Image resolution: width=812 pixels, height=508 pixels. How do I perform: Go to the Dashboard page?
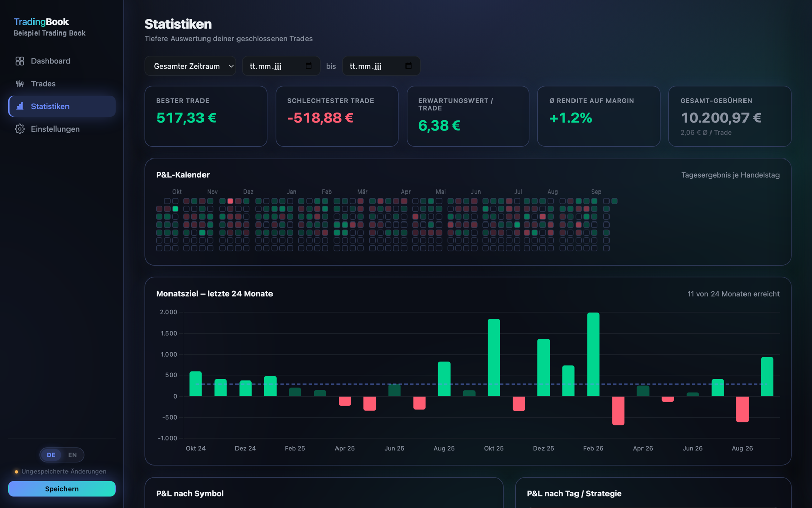pyautogui.click(x=62, y=61)
